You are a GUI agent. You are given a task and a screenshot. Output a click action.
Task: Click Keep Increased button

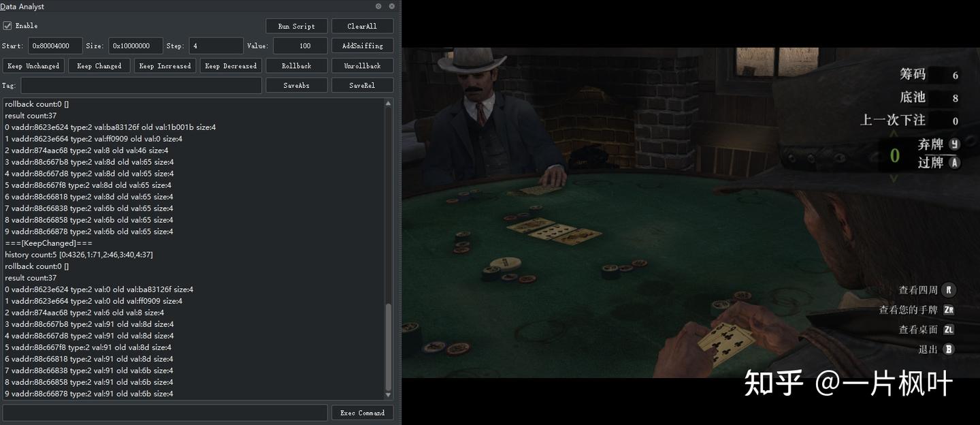[x=165, y=66]
